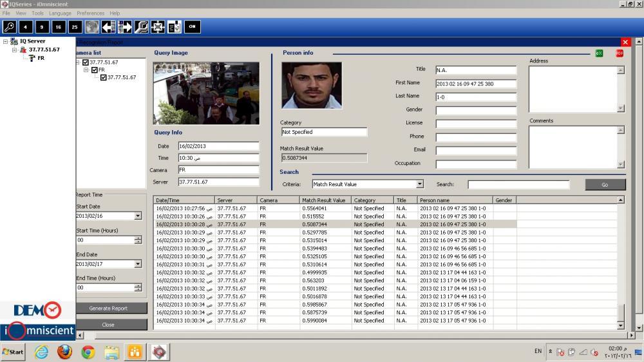Open the Criteria dropdown for search
This screenshot has height=362, width=644.
pos(419,184)
